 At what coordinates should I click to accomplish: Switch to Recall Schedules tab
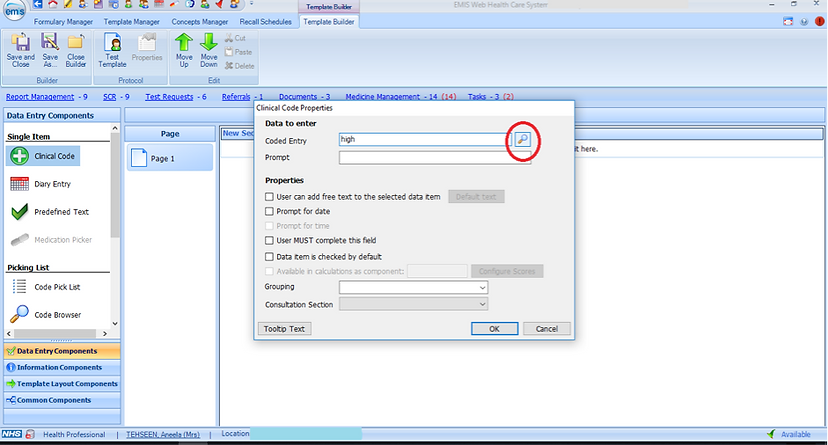point(266,22)
